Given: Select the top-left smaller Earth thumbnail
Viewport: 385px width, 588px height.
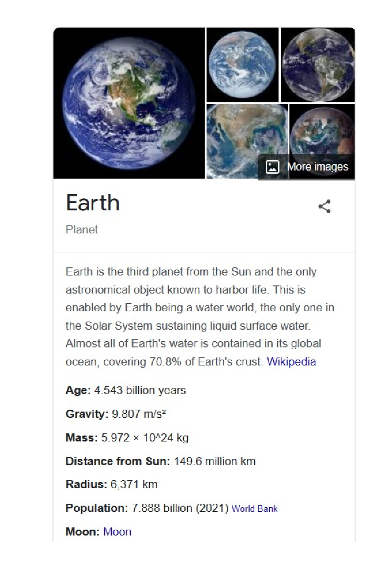Looking at the screenshot, I should (x=243, y=64).
